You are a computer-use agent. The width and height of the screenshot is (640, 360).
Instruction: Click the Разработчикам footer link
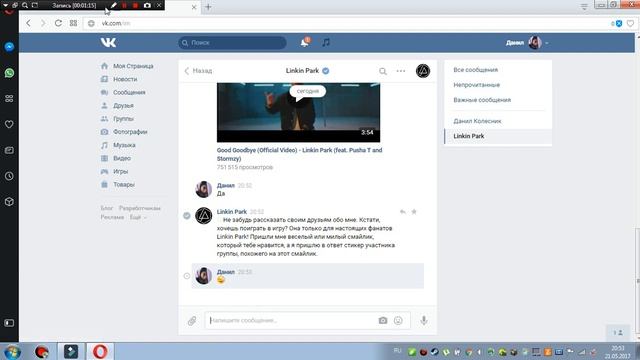tap(140, 208)
